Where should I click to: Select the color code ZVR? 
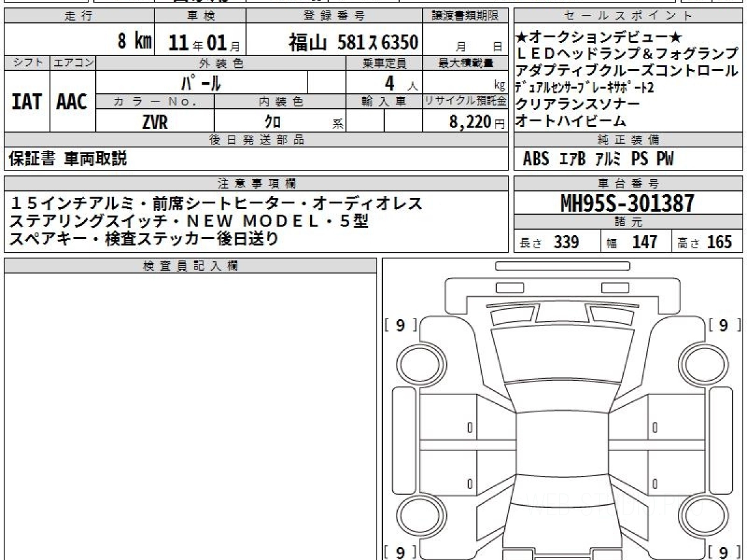pos(155,123)
